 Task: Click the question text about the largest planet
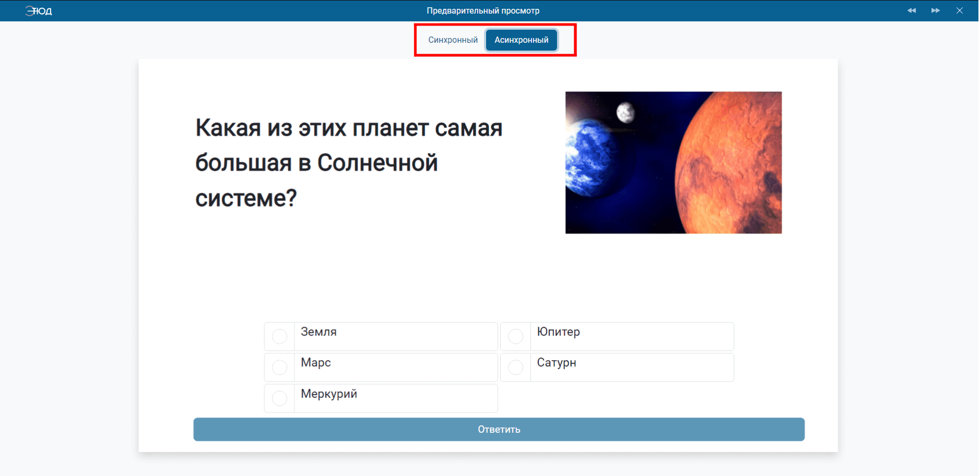pyautogui.click(x=349, y=163)
